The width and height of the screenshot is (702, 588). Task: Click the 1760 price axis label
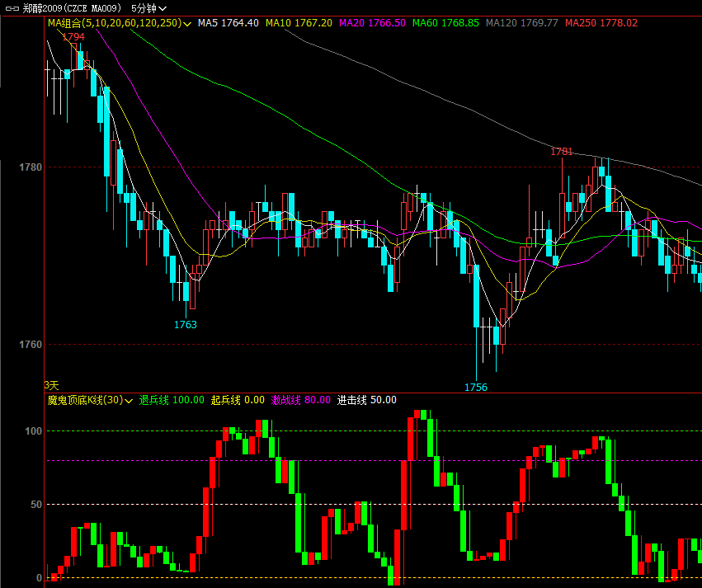pos(31,344)
